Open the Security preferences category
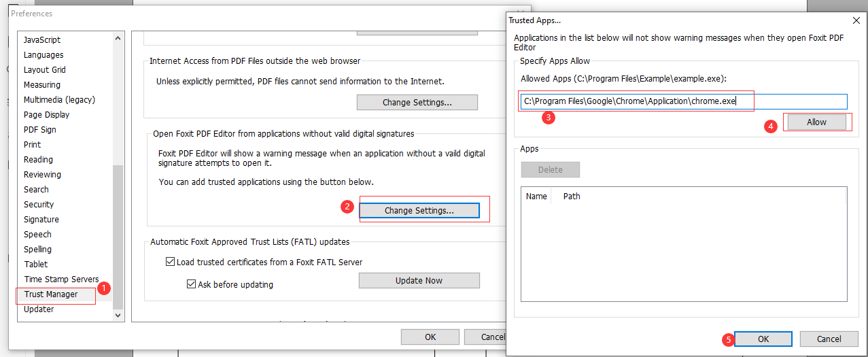The height and width of the screenshot is (357, 868). click(39, 205)
